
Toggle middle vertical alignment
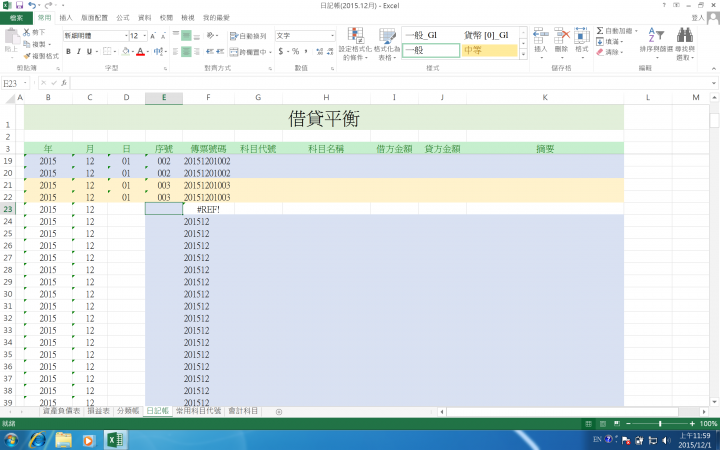tap(186, 35)
